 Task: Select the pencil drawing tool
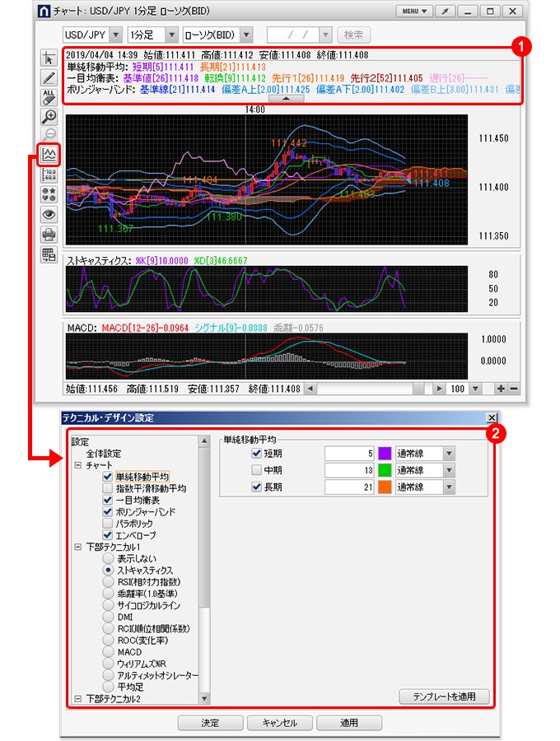tap(49, 77)
